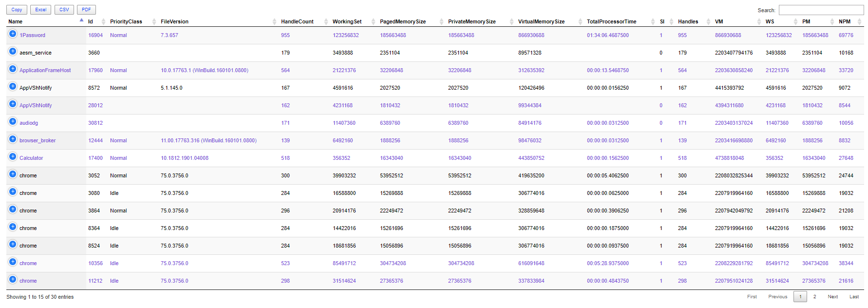Click the Copy export button
This screenshot has width=868, height=308.
[x=17, y=10]
